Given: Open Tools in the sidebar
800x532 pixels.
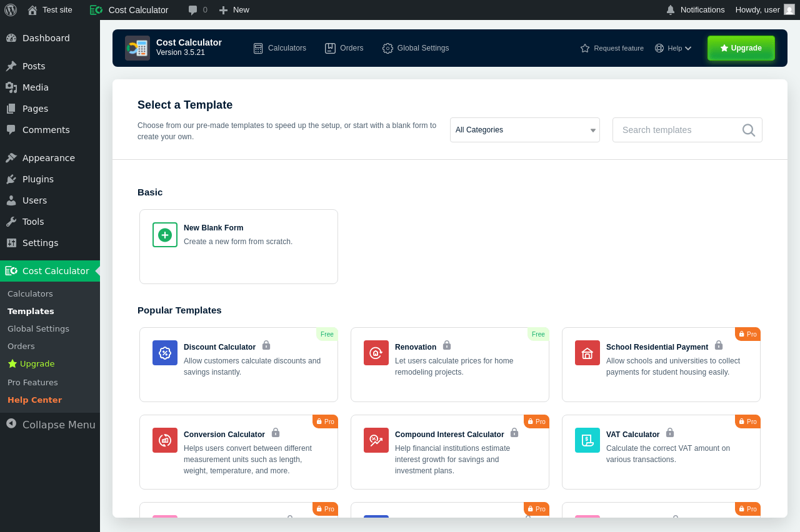Looking at the screenshot, I should (x=50, y=222).
